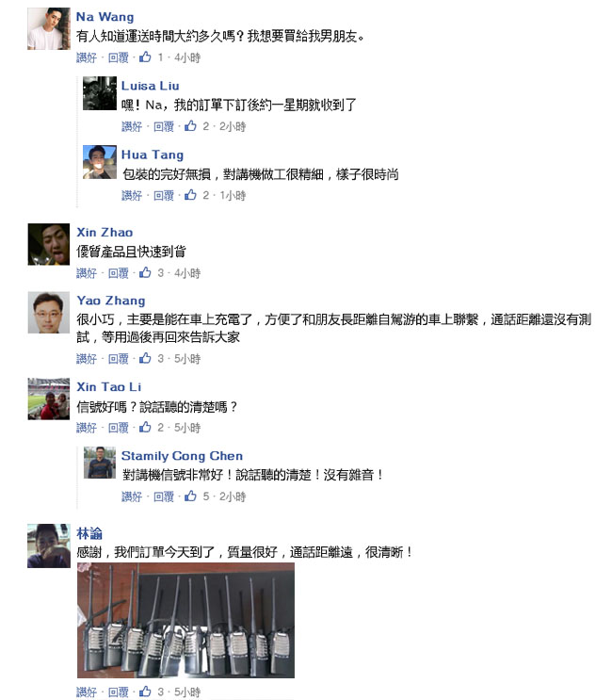
Task: Click thumbs-up icon on Stamily Cong Chen's reply
Action: [x=190, y=496]
